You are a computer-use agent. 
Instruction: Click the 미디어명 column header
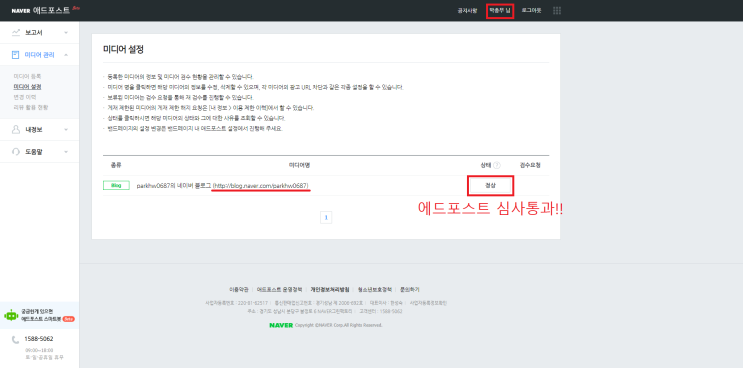point(299,165)
